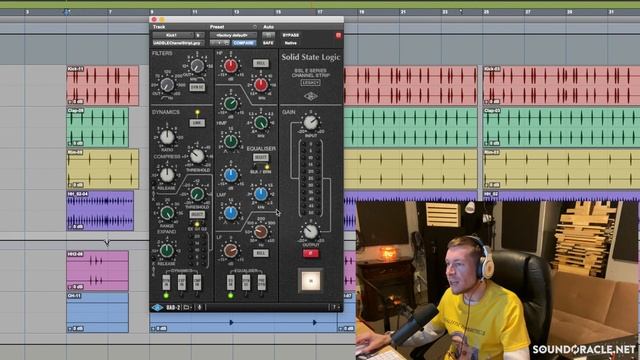Click the BLK / BRN indicator LED
This screenshot has width=640, height=360.
(x=267, y=167)
